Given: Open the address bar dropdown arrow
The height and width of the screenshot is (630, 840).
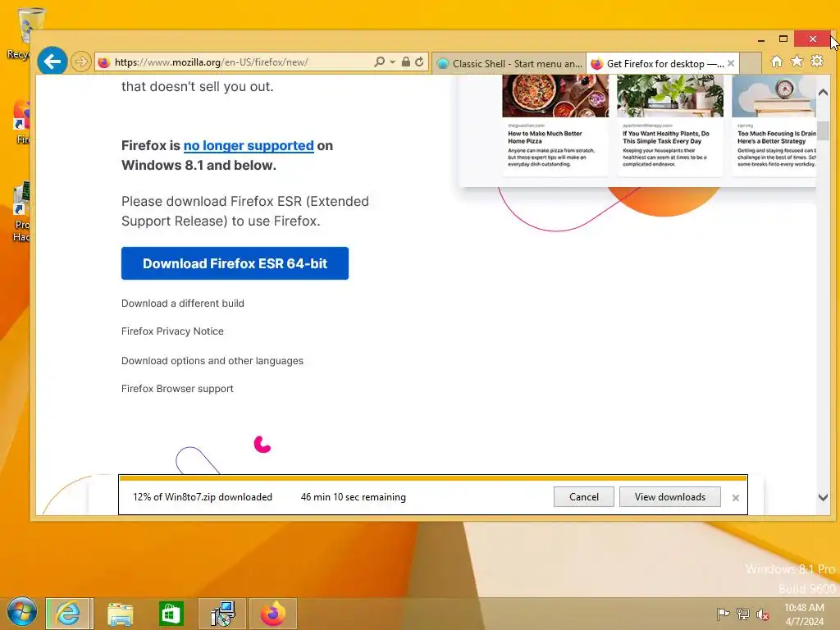Looking at the screenshot, I should coord(393,62).
